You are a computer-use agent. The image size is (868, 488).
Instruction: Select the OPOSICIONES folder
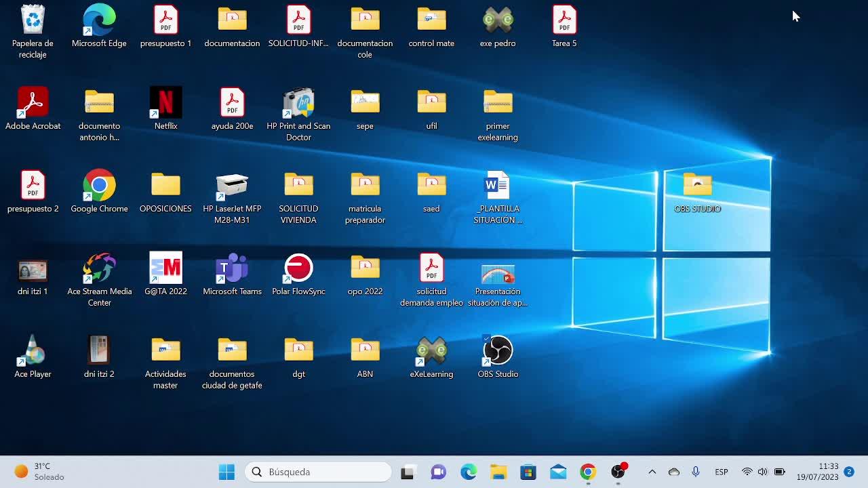(x=165, y=186)
